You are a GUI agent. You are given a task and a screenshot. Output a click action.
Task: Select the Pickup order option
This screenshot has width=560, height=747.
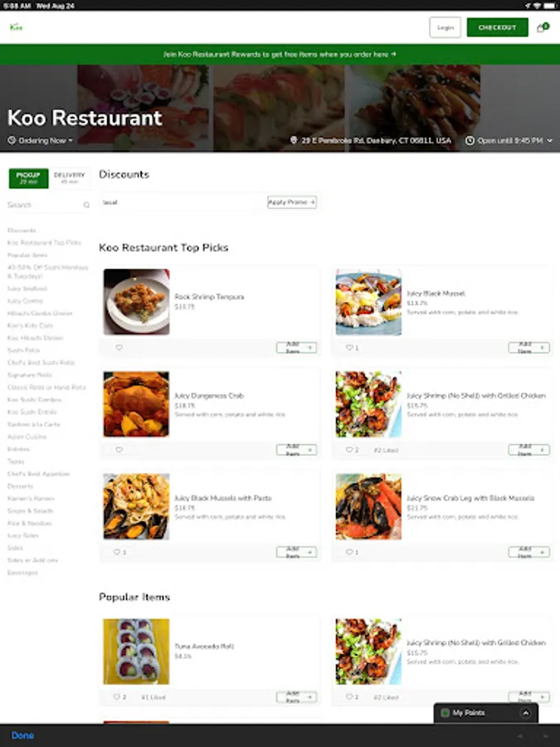[x=28, y=178]
